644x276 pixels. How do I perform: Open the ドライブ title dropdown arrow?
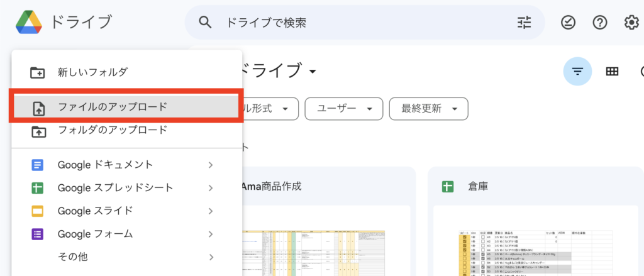pos(313,72)
